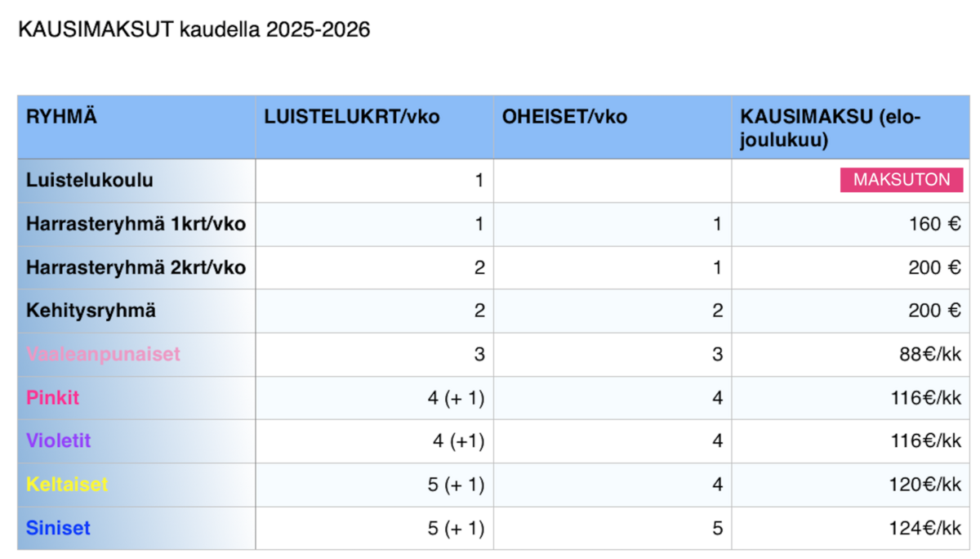The image size is (980, 559).
Task: Click the light pink Vaaleanpunaiset label
Action: tap(103, 354)
